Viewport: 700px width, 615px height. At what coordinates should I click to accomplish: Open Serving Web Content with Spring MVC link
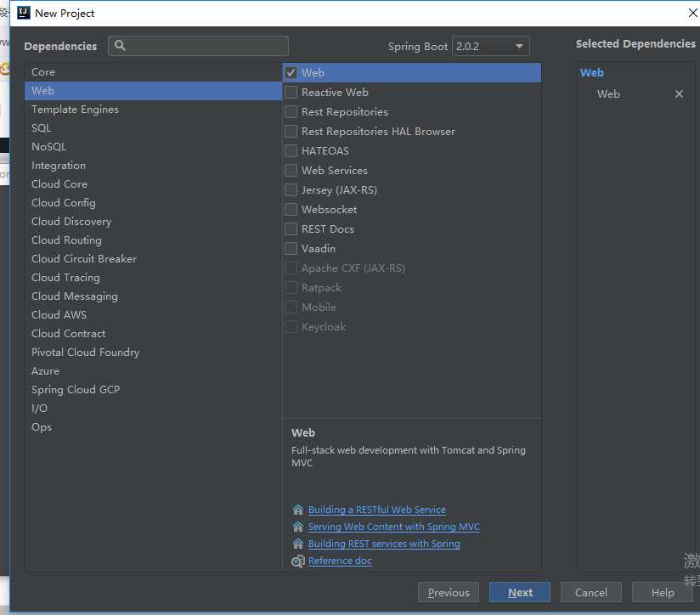point(394,527)
